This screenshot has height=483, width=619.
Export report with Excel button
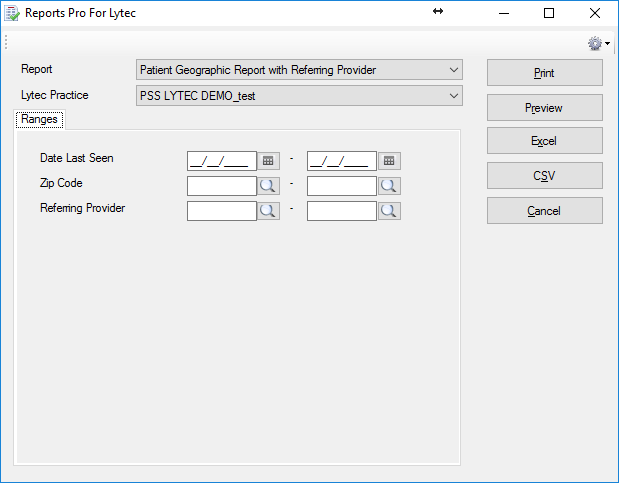coord(545,141)
